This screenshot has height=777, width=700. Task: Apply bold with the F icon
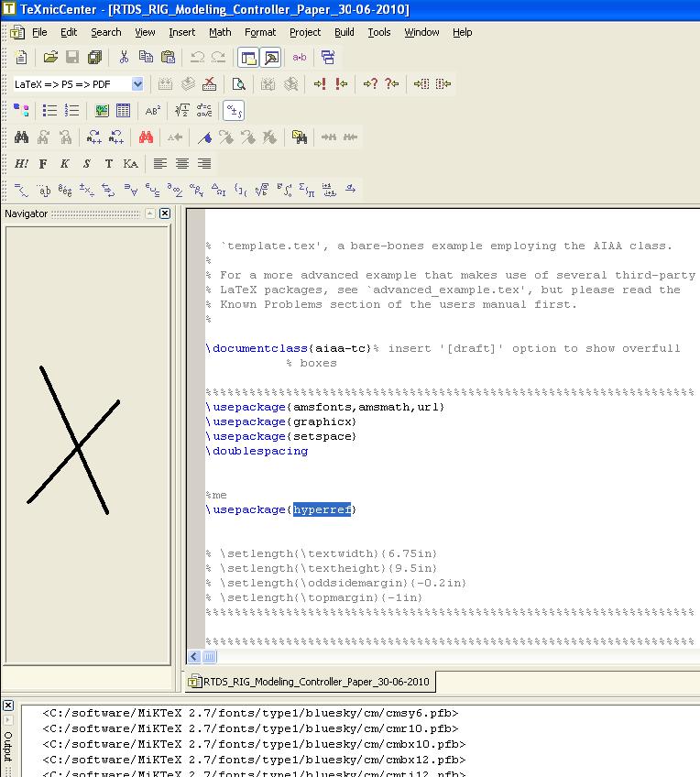pyautogui.click(x=43, y=163)
